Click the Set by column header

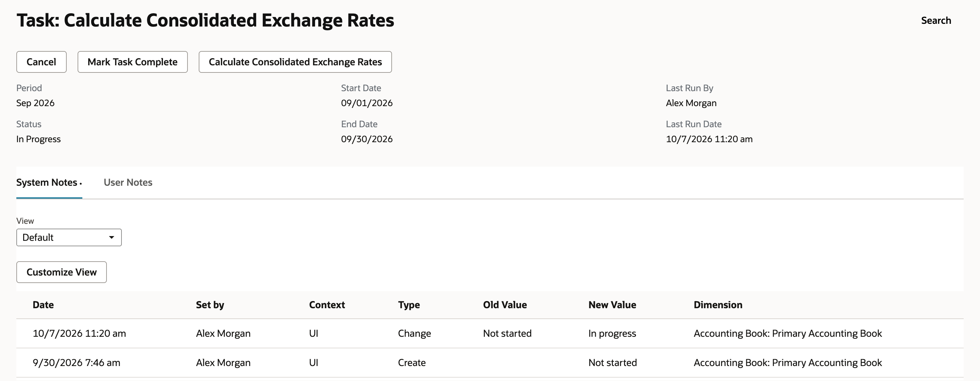(x=210, y=304)
